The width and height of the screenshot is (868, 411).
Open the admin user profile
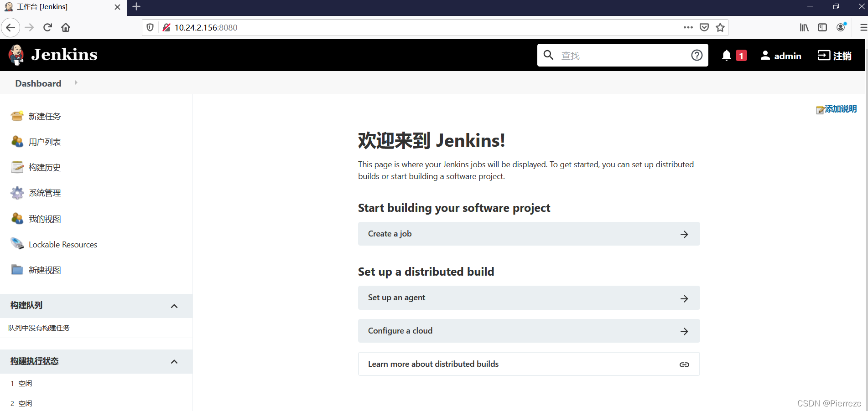781,56
